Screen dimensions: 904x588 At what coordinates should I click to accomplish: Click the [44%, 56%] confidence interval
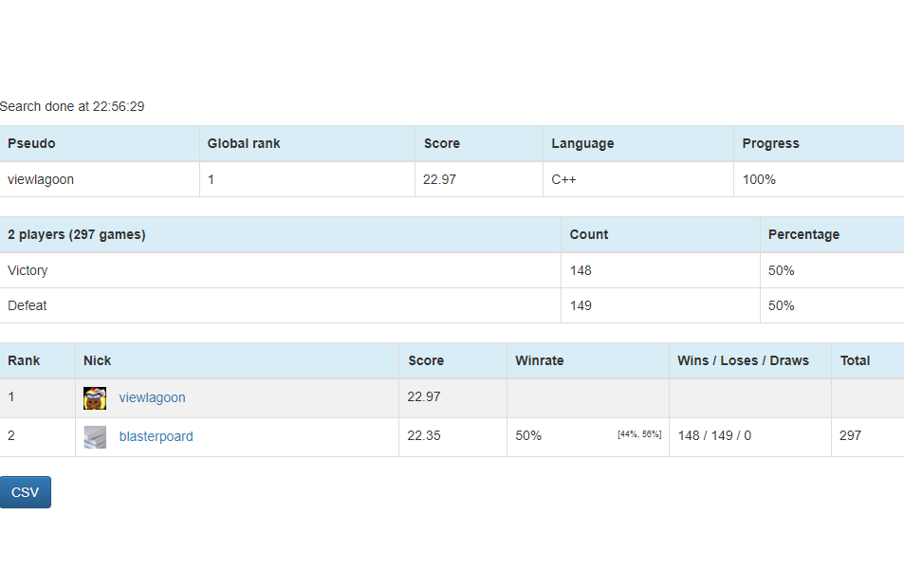[x=639, y=434]
